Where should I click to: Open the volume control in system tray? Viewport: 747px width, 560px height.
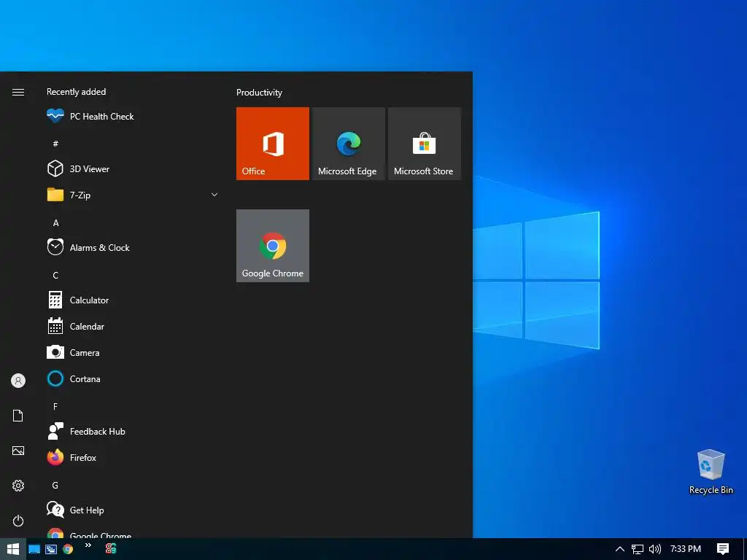[655, 549]
